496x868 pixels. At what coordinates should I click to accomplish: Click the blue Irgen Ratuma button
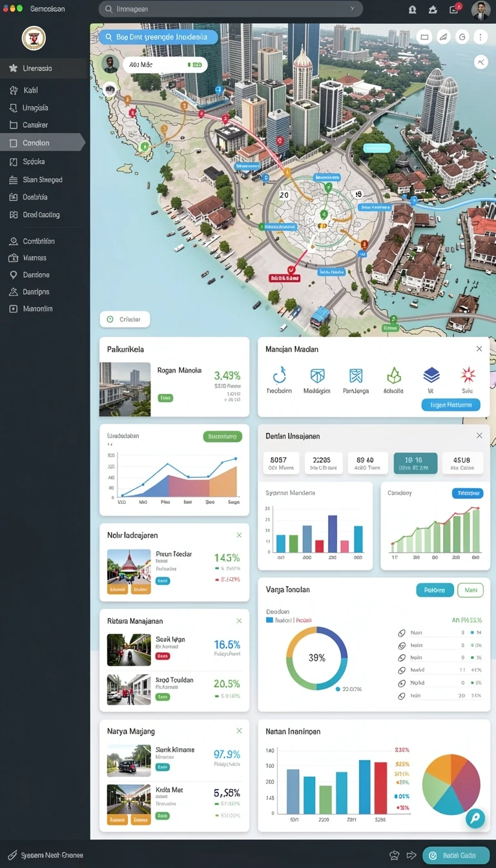click(x=451, y=405)
